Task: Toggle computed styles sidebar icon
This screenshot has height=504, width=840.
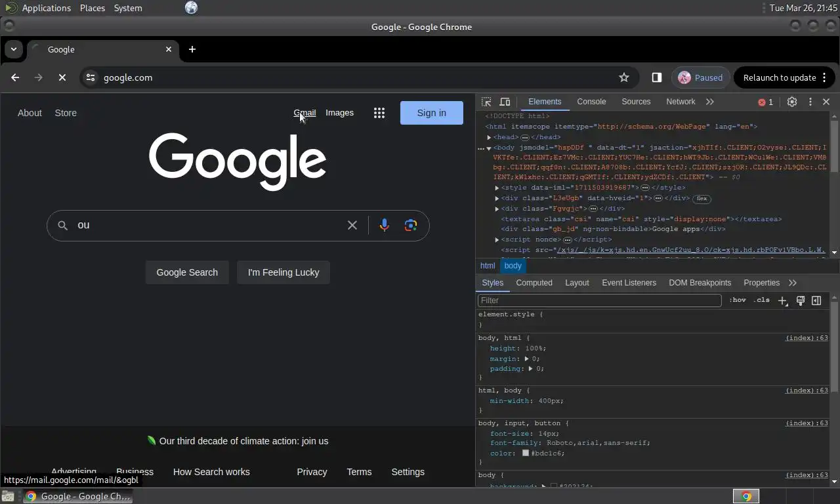Action: pyautogui.click(x=816, y=301)
